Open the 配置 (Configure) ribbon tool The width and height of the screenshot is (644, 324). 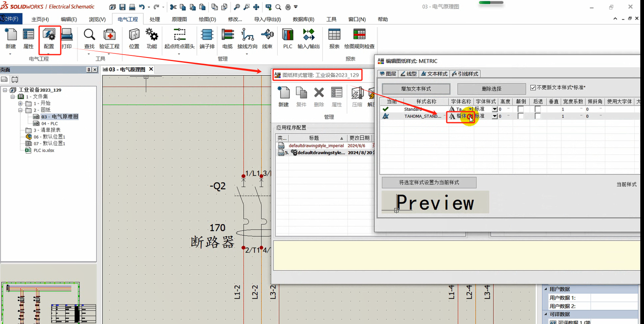click(x=49, y=39)
